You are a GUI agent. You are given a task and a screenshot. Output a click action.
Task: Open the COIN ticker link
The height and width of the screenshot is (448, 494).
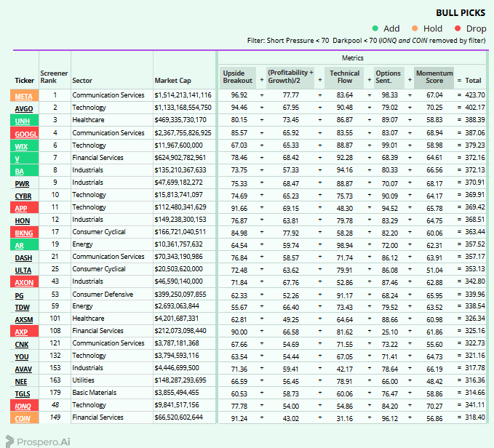[x=23, y=418]
